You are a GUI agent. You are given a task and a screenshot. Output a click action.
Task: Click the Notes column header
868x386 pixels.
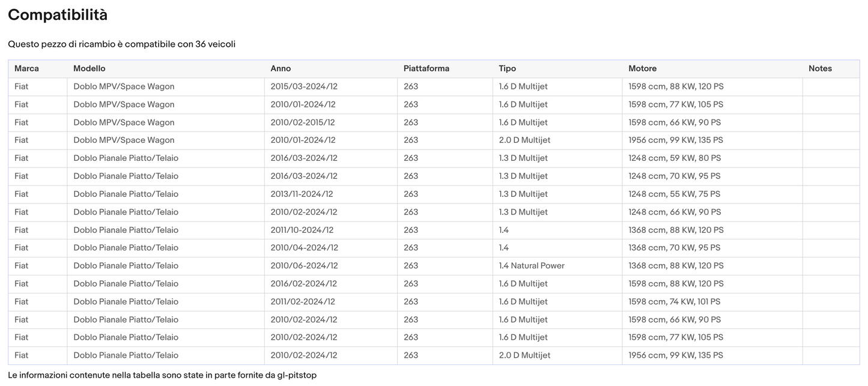click(820, 68)
